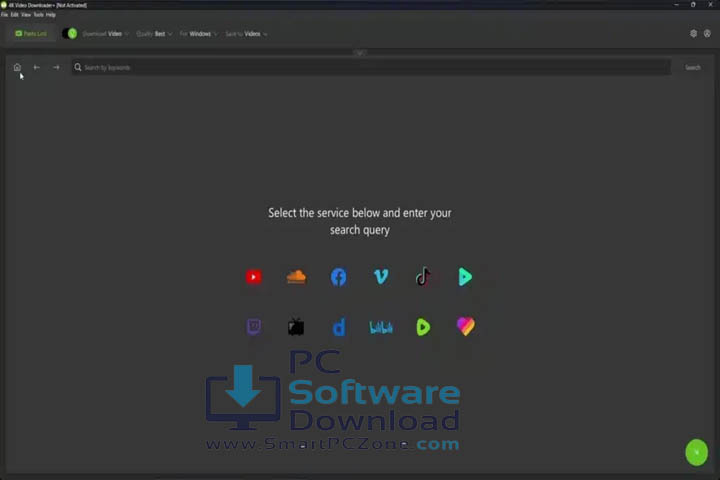The width and height of the screenshot is (720, 480).
Task: Choose the black TV-shaped service icon
Action: pyautogui.click(x=296, y=327)
